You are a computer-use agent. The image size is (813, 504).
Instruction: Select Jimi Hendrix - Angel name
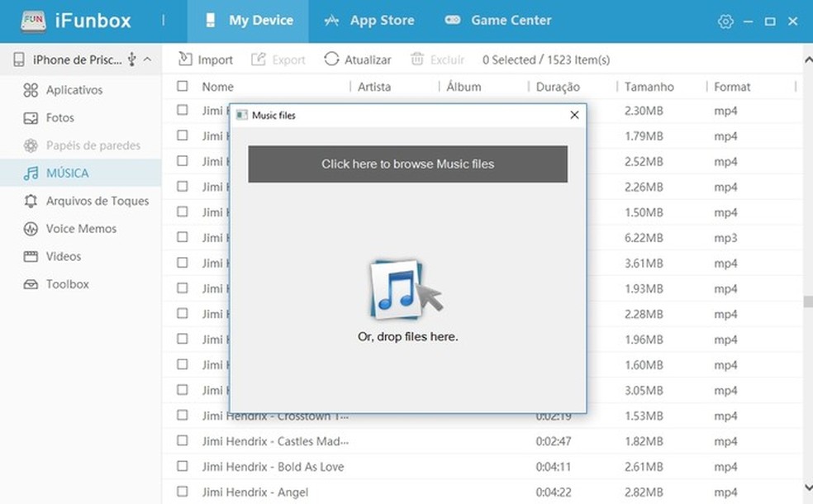255,492
